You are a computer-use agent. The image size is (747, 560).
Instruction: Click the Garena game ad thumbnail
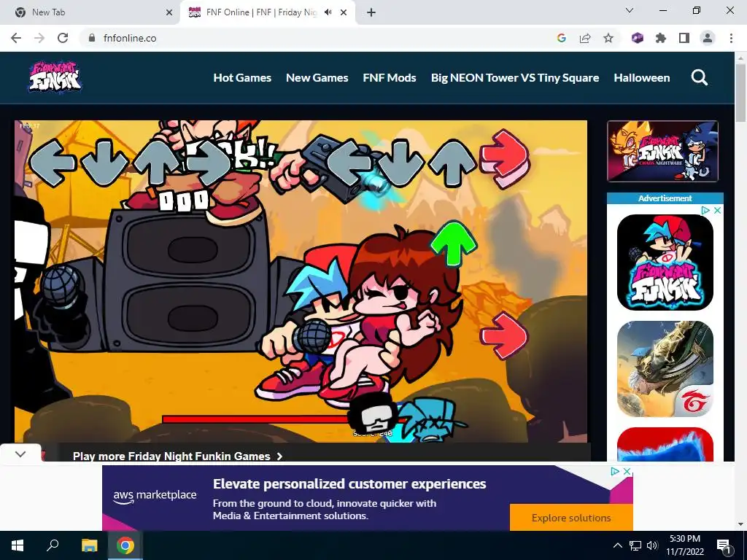coord(665,369)
